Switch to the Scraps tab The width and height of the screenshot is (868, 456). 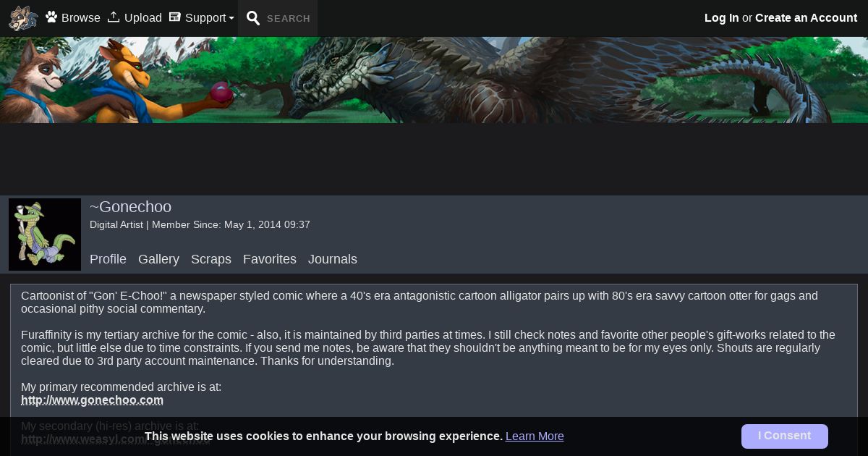(x=211, y=259)
